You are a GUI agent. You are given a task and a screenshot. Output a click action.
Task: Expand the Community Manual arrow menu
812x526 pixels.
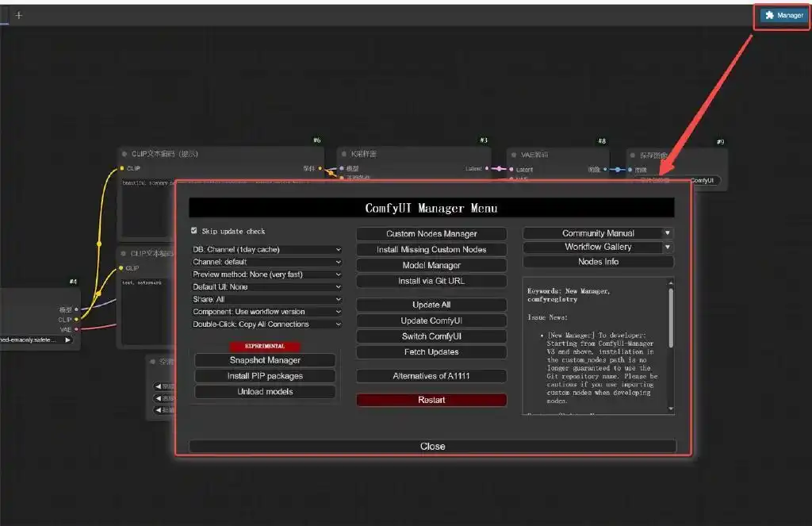[x=668, y=233]
